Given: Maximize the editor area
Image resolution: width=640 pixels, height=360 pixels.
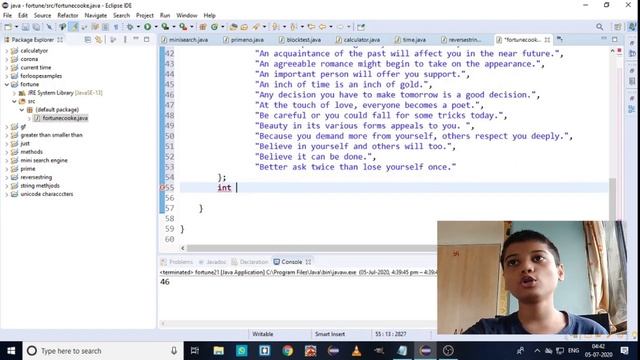Looking at the screenshot, I should 615,39.
